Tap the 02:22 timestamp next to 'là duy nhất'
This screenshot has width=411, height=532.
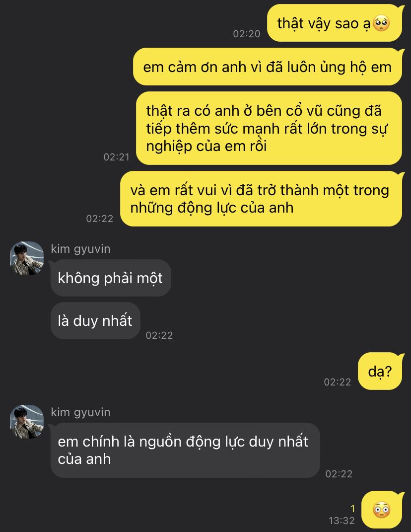159,335
